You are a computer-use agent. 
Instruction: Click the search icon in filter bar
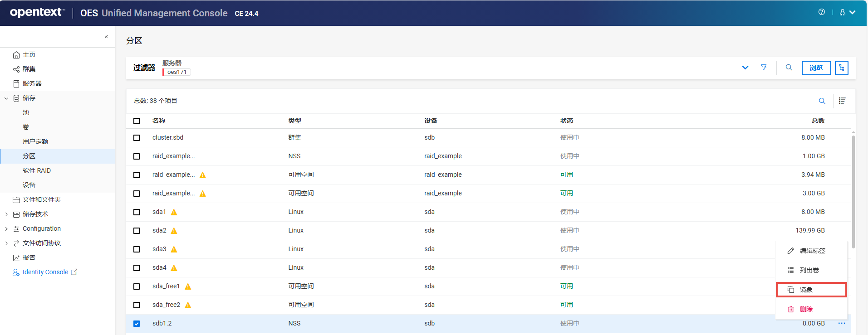click(789, 68)
